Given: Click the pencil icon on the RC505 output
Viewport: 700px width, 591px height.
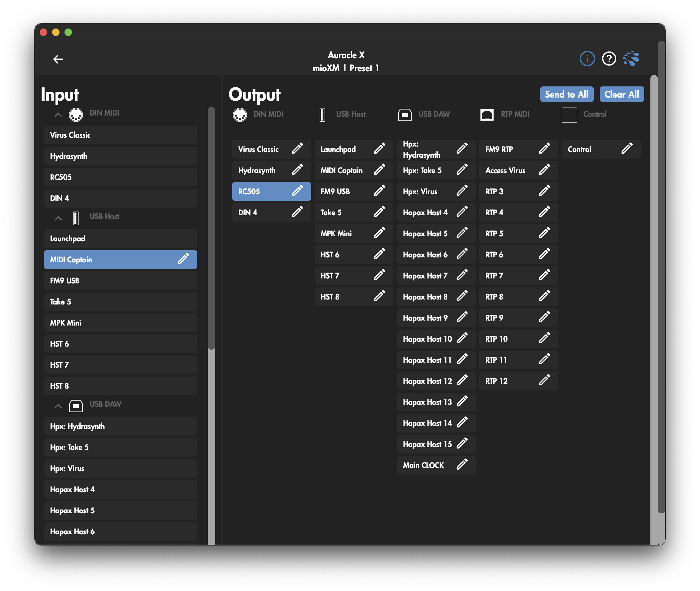Looking at the screenshot, I should click(x=297, y=191).
